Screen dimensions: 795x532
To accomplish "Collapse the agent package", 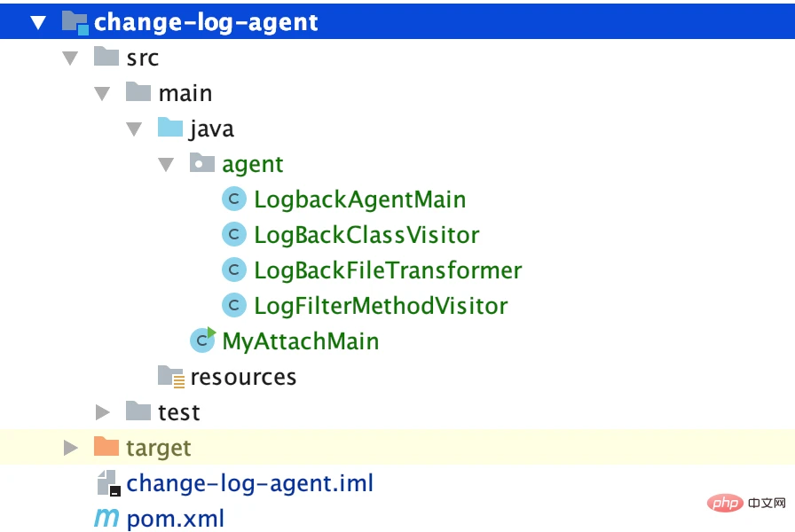I will tap(165, 163).
